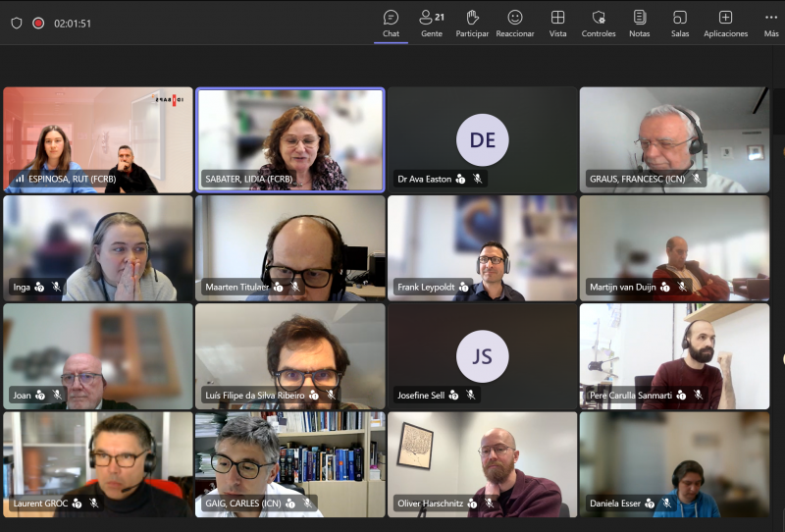Click Luís Filipe da Silva Ribeiro mic icon
This screenshot has height=532, width=785.
pos(331,395)
